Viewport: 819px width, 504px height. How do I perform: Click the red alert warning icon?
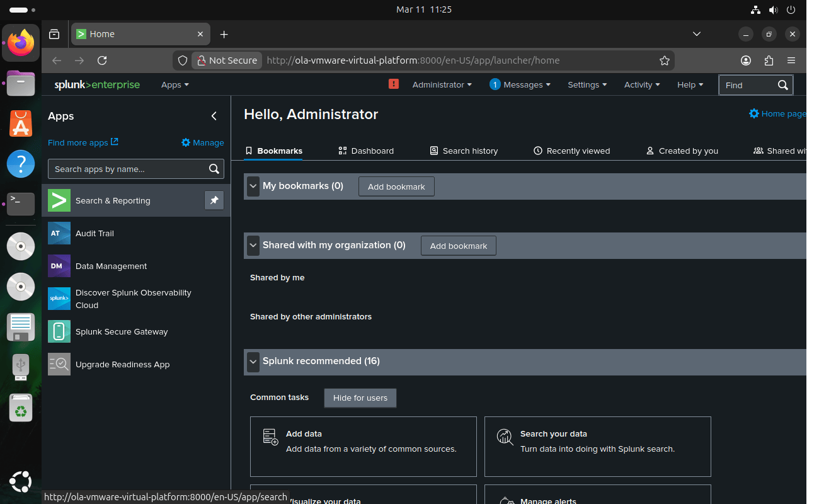coord(394,84)
